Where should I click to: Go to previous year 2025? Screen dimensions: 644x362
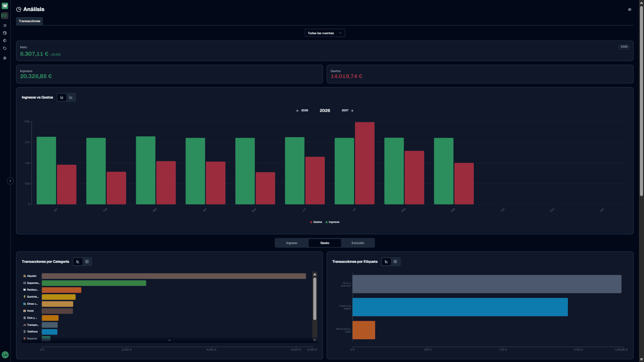coord(302,110)
